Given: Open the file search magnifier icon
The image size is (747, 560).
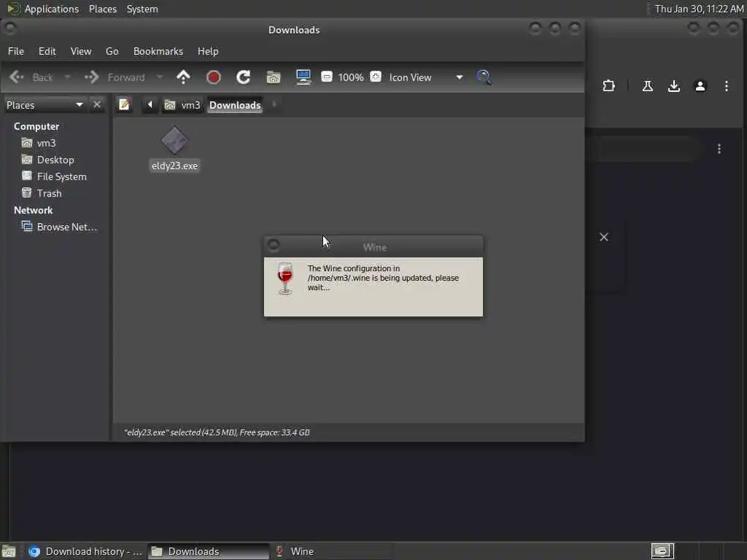Looking at the screenshot, I should 484,77.
